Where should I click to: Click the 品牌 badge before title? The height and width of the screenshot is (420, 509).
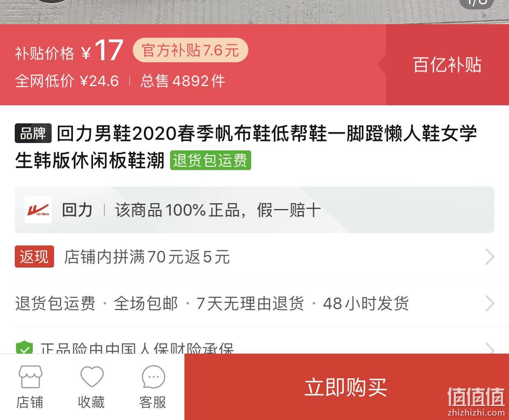point(33,133)
